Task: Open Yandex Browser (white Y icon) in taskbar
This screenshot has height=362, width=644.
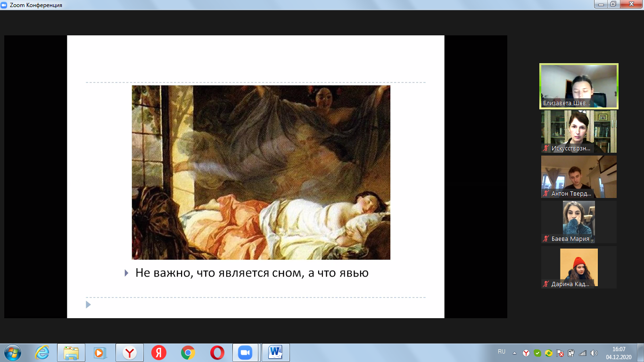Action: [130, 353]
